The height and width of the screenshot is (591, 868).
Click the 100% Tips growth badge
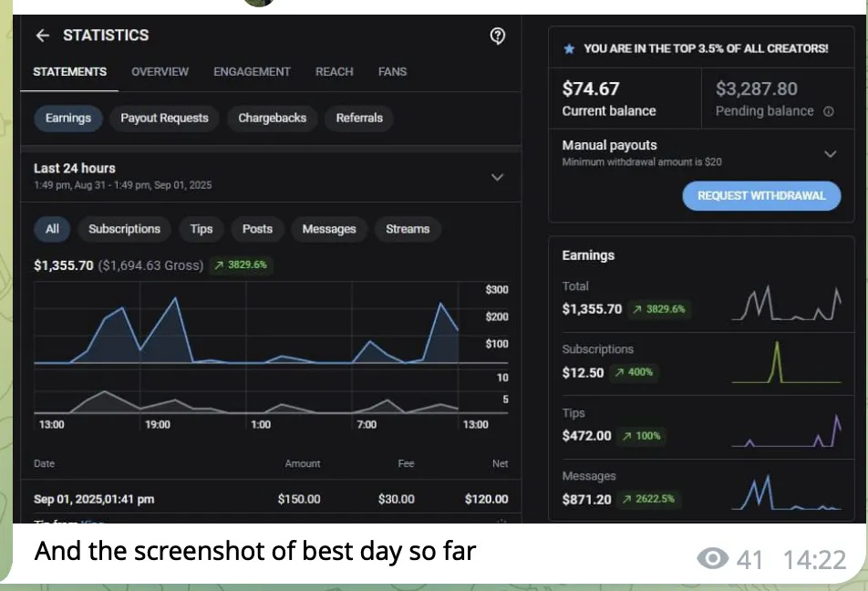click(x=642, y=436)
